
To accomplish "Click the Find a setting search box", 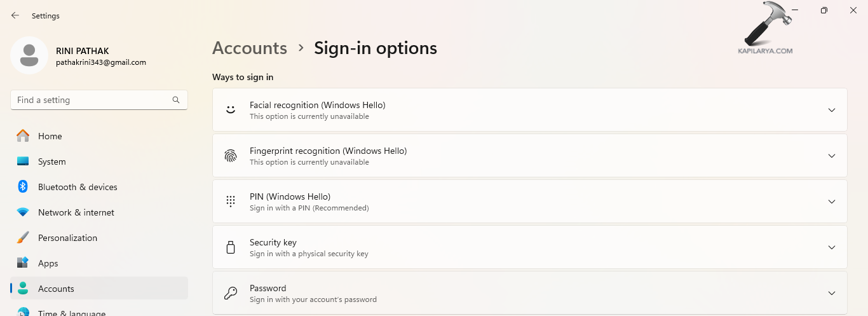I will (x=92, y=100).
